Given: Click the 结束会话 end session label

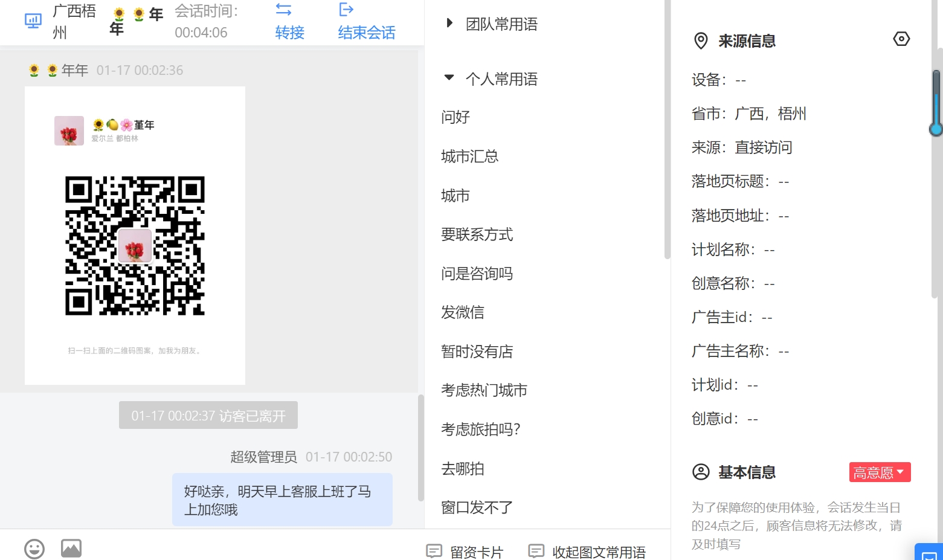Looking at the screenshot, I should pyautogui.click(x=367, y=33).
